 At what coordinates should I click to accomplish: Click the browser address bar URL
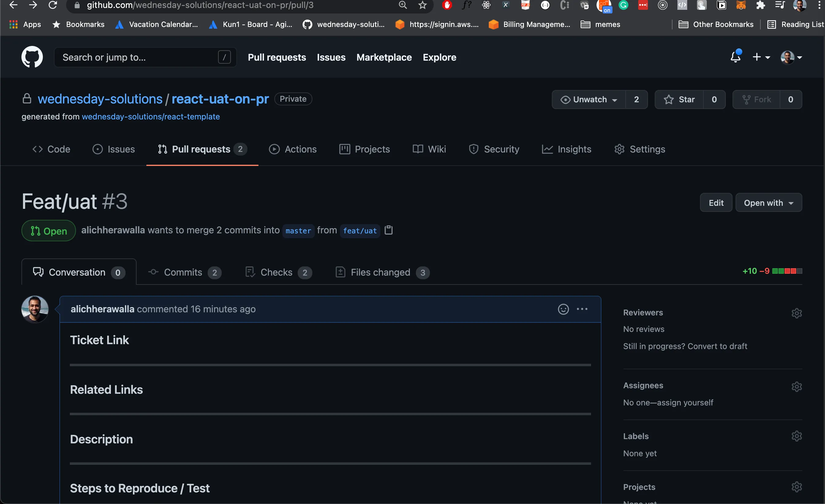(200, 5)
